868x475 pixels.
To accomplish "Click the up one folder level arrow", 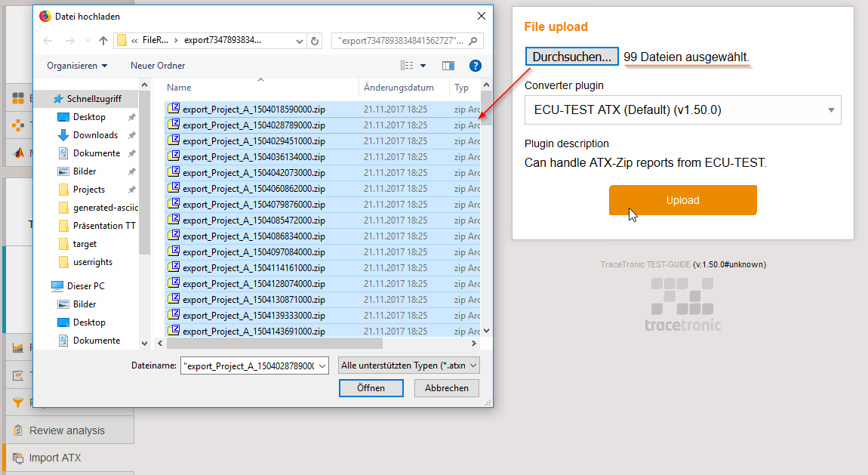I will tap(103, 41).
